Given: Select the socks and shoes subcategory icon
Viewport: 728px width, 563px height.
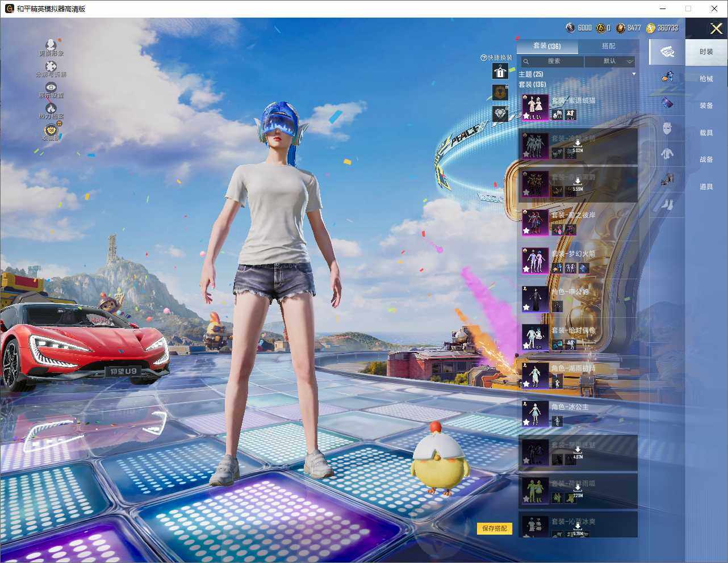Looking at the screenshot, I should pyautogui.click(x=667, y=205).
